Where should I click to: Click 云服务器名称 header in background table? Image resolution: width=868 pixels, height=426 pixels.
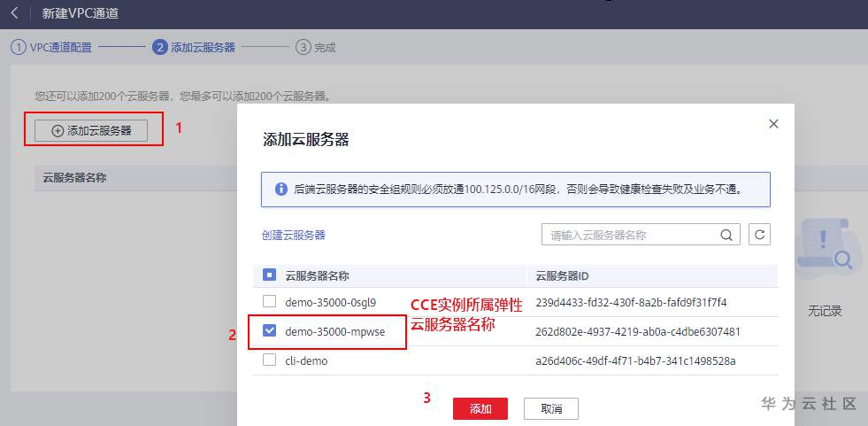point(74,178)
